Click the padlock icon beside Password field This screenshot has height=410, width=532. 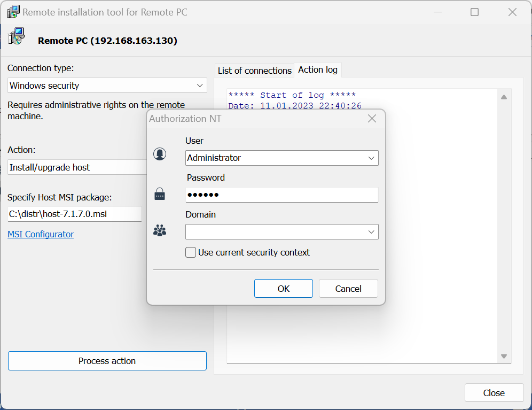pos(160,194)
